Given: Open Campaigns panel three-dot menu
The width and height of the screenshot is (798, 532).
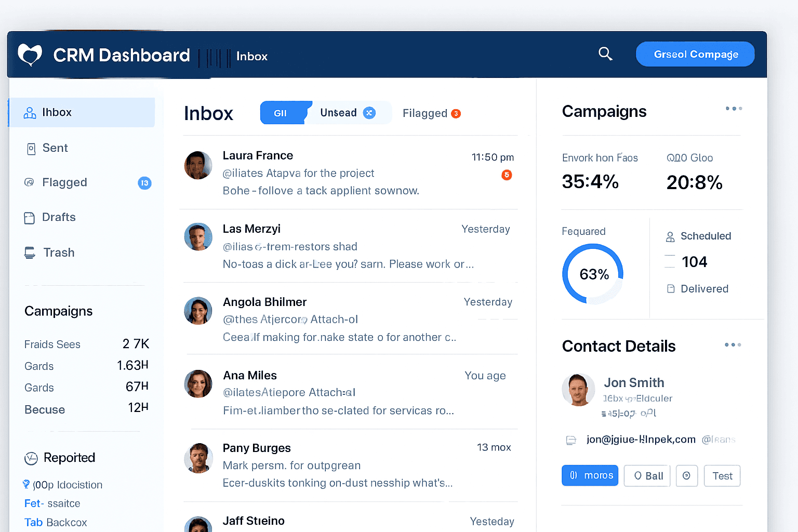Looking at the screenshot, I should click(734, 109).
